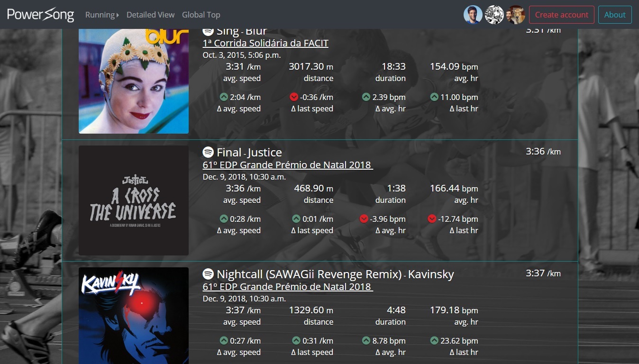Click green up arrow beside 23.62 bpm

pyautogui.click(x=434, y=340)
